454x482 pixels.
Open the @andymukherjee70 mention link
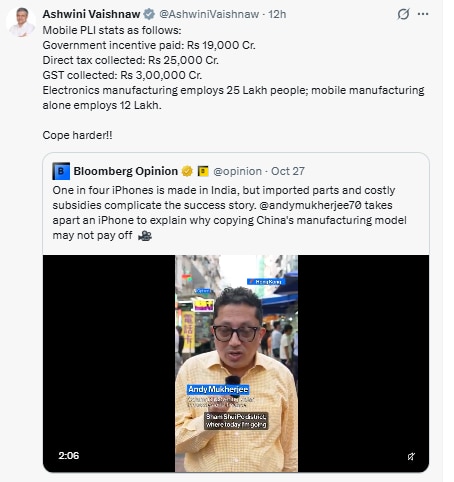(310, 205)
